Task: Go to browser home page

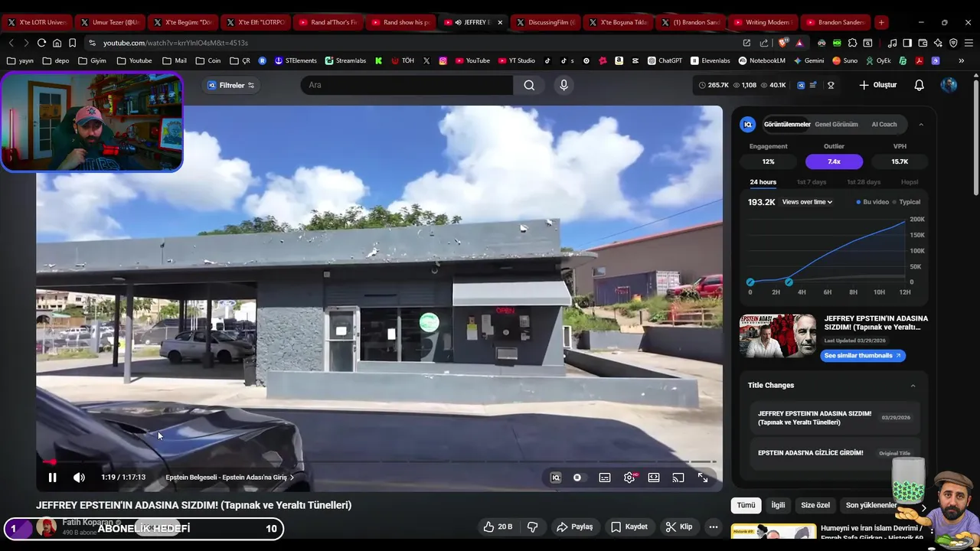Action: pos(57,43)
